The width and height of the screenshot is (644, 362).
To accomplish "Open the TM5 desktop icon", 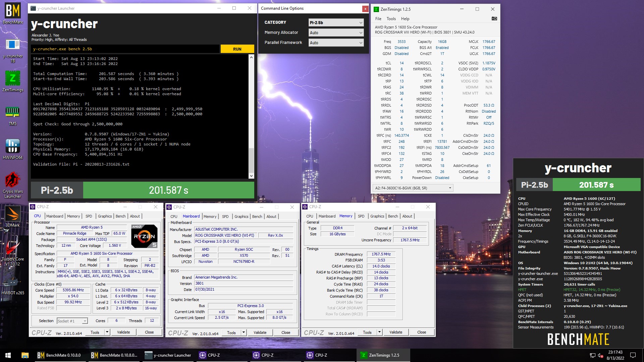I will 13,116.
